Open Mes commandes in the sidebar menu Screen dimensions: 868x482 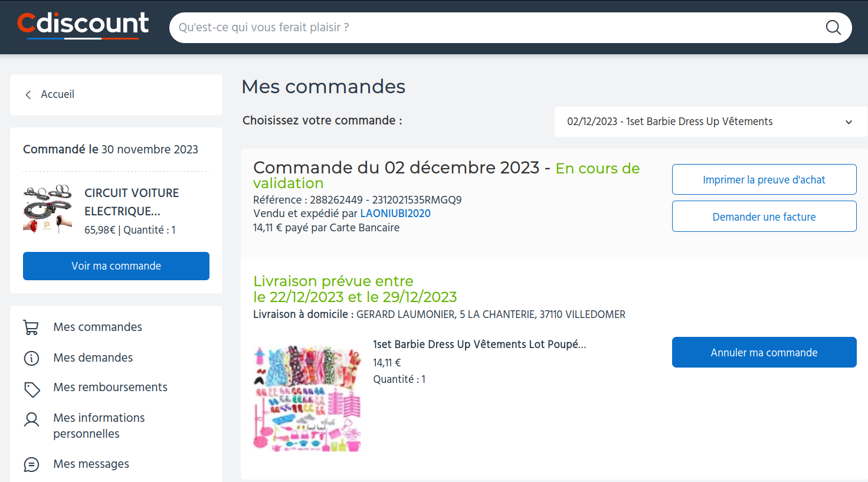point(97,327)
